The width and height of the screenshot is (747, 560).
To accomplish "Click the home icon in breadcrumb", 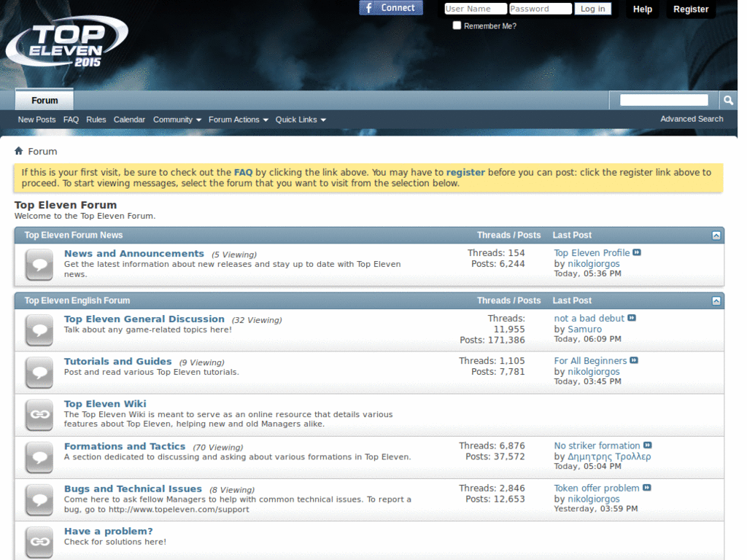I will click(18, 151).
